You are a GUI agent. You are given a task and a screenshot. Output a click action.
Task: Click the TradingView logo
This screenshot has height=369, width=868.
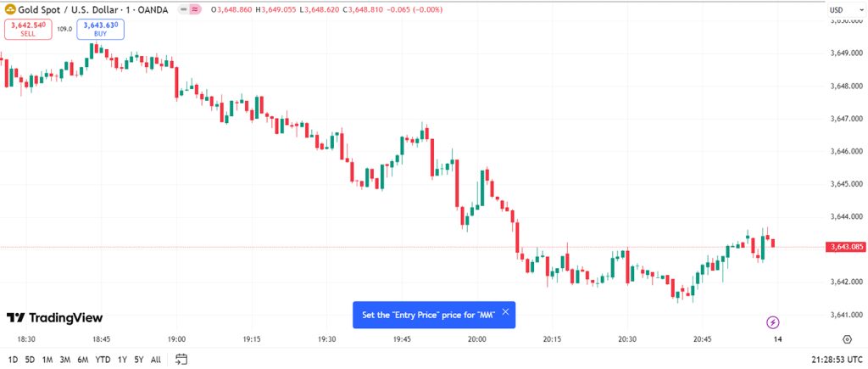tap(54, 317)
